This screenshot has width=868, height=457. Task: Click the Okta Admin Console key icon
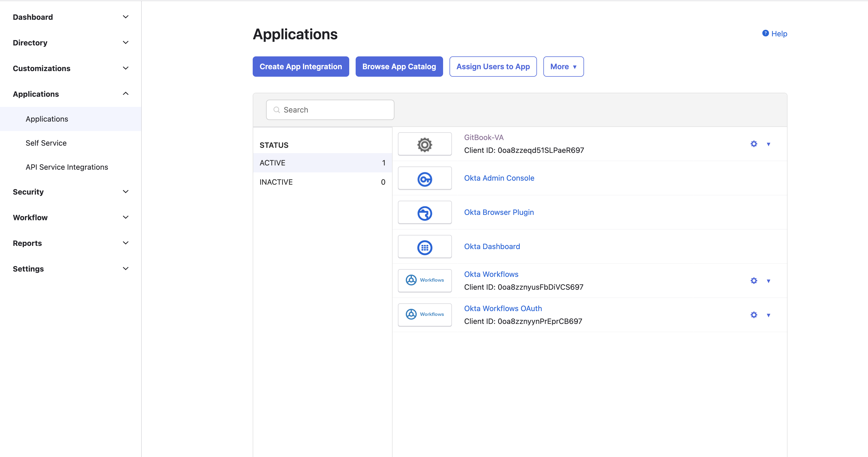pos(425,178)
